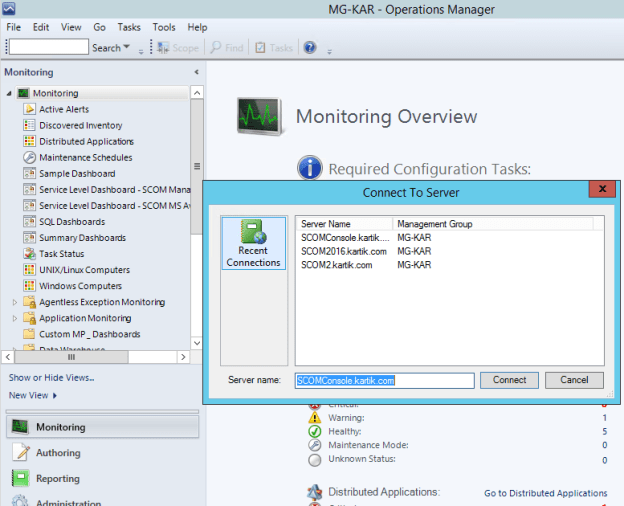Image resolution: width=624 pixels, height=506 pixels.
Task: Click Go to Distributed Applications link
Action: (546, 493)
